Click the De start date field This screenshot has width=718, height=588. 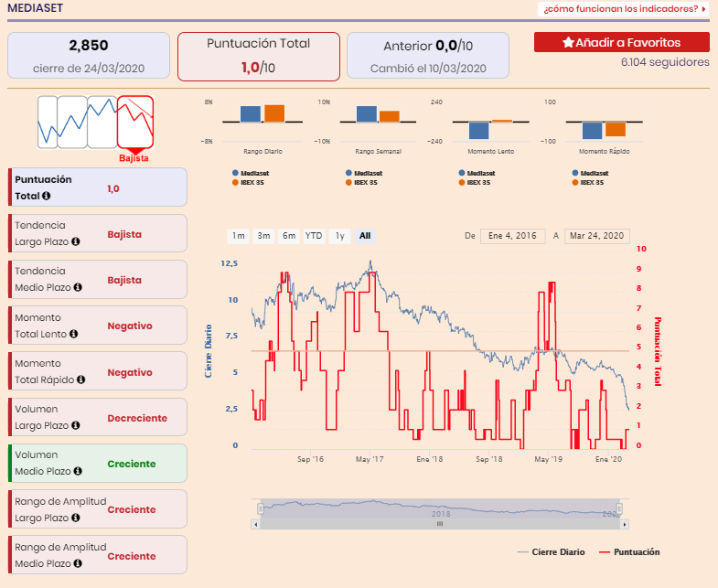[512, 236]
